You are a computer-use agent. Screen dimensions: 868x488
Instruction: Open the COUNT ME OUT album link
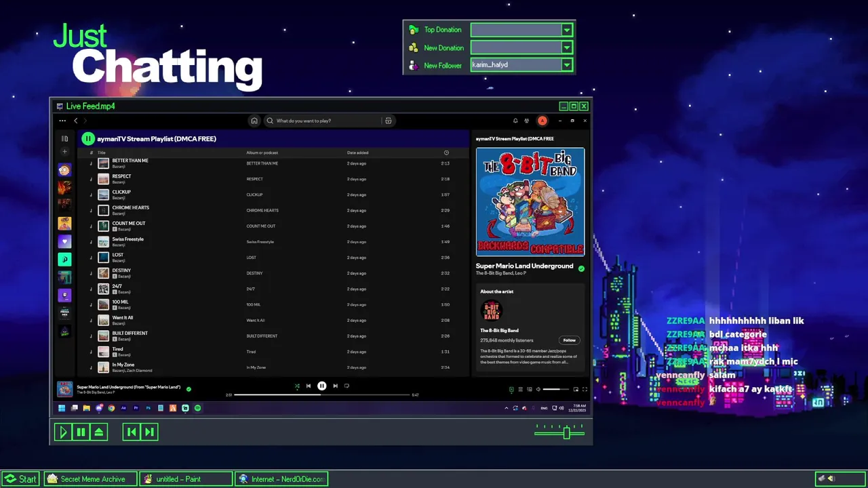point(261,226)
